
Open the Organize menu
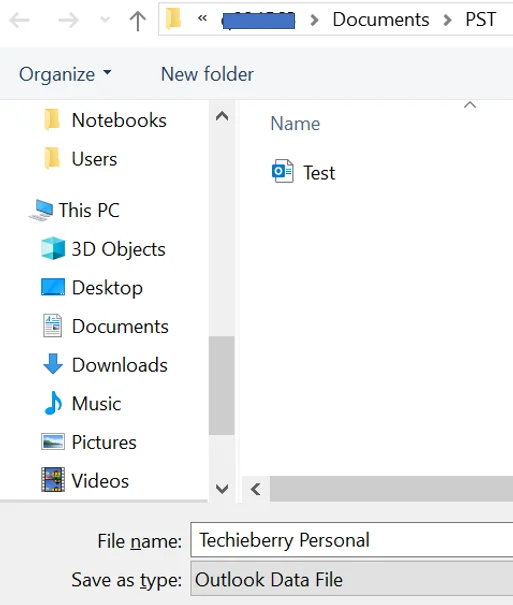65,74
